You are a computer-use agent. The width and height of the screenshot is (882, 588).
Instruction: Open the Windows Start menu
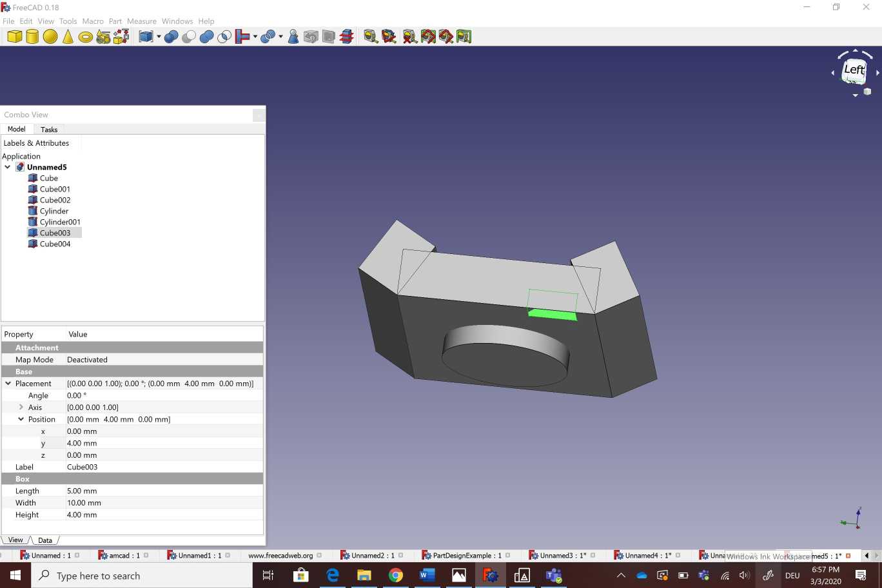coord(15,575)
